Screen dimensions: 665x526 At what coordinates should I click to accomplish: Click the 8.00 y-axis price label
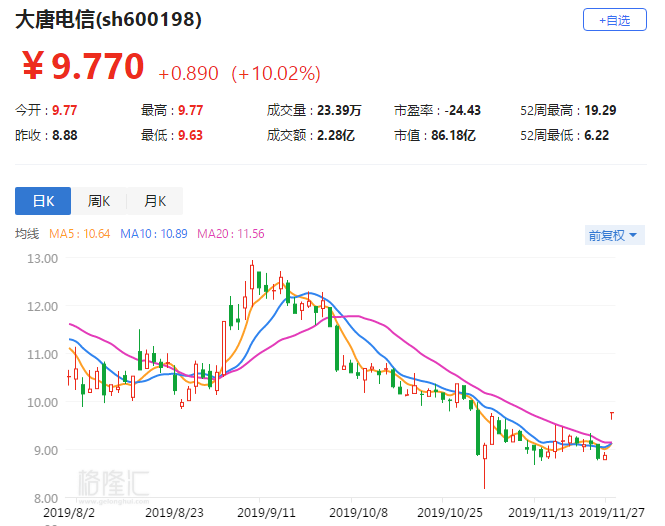46,498
